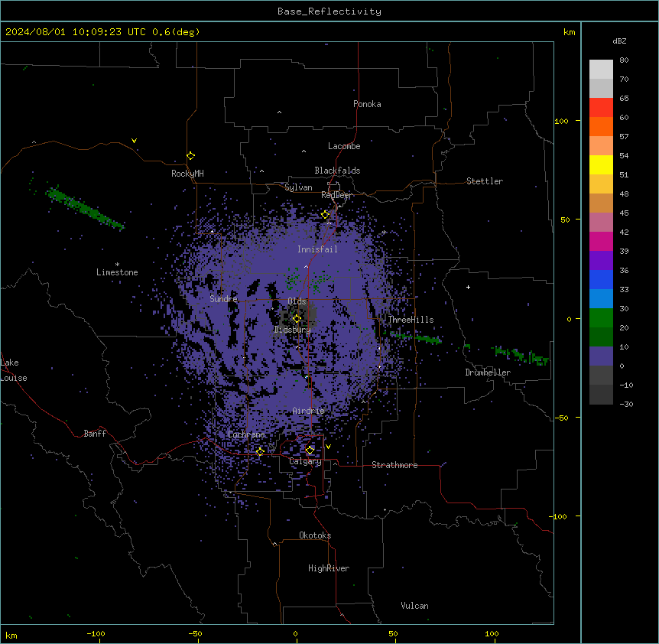Screen dimensions: 659x644
Task: Click the km unit label at bottom left
Action: 11,635
